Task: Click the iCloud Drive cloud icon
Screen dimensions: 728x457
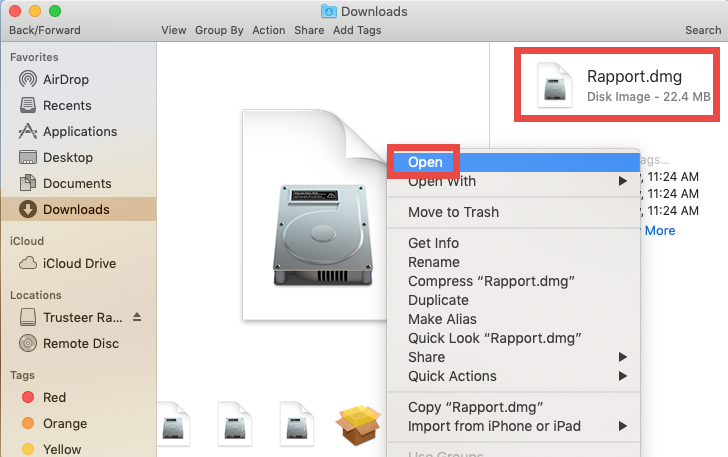Action: click(x=28, y=263)
